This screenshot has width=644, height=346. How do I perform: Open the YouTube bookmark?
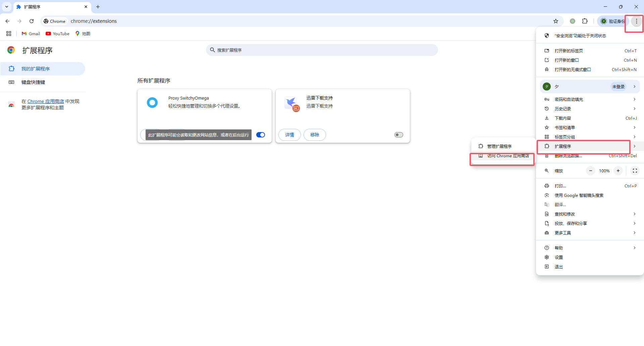58,34
